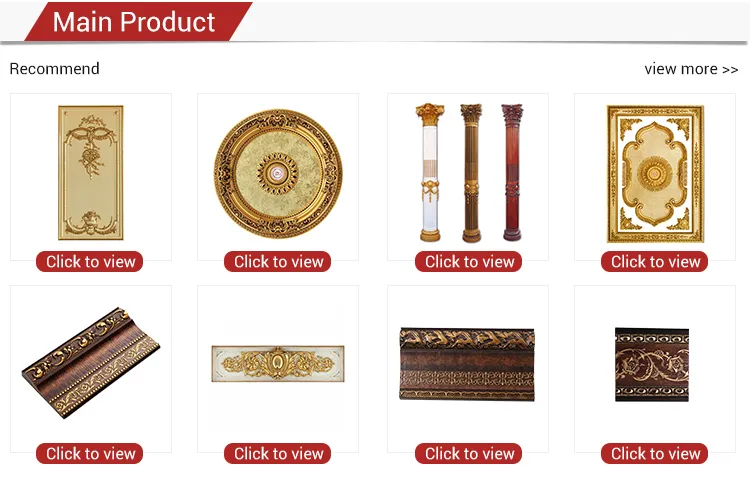
Task: Open the angled brown cornice moulding image
Action: point(91,362)
